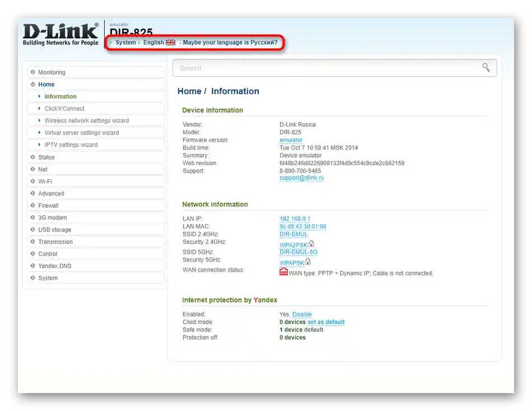This screenshot has height=411, width=532.
Task: Open the Yandex.DNS menu section
Action: pyautogui.click(x=96, y=266)
